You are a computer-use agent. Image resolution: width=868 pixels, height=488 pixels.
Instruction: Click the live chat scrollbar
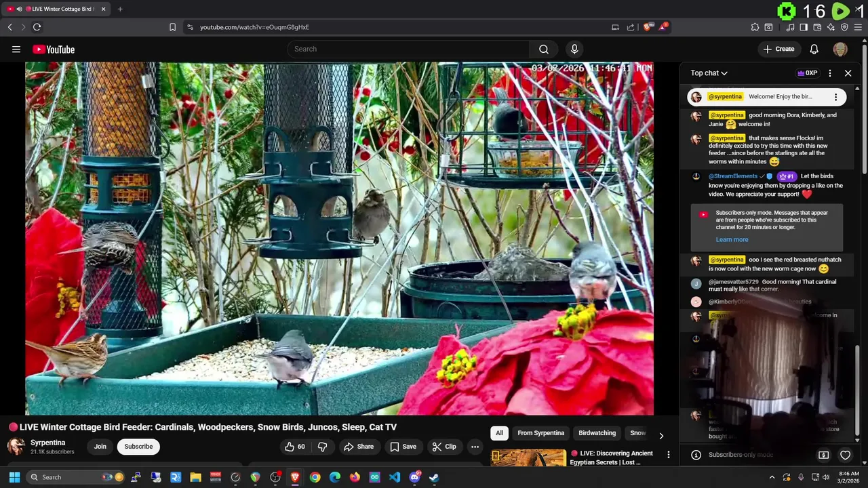point(858,390)
